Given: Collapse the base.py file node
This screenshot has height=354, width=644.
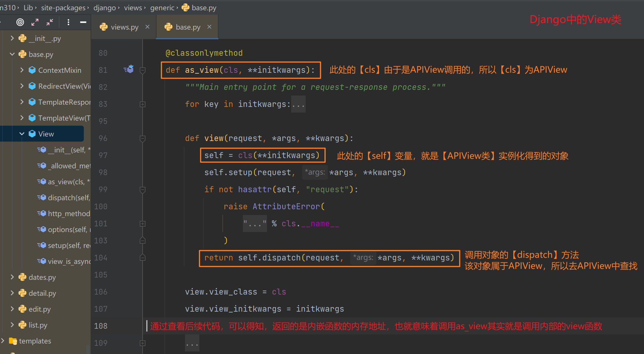Looking at the screenshot, I should 12,54.
